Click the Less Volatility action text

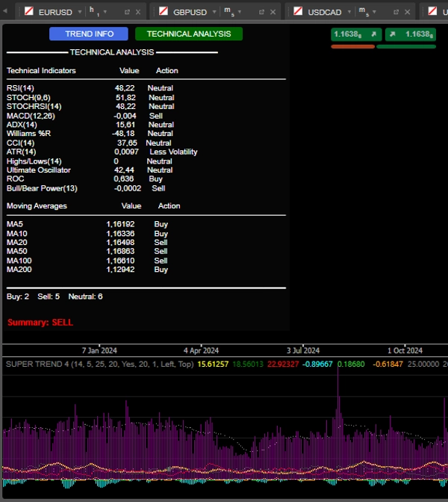[x=173, y=152]
